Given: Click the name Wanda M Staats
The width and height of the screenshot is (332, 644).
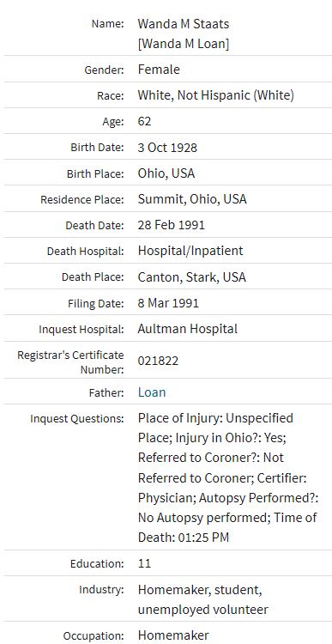Looking at the screenshot, I should click(x=184, y=24).
